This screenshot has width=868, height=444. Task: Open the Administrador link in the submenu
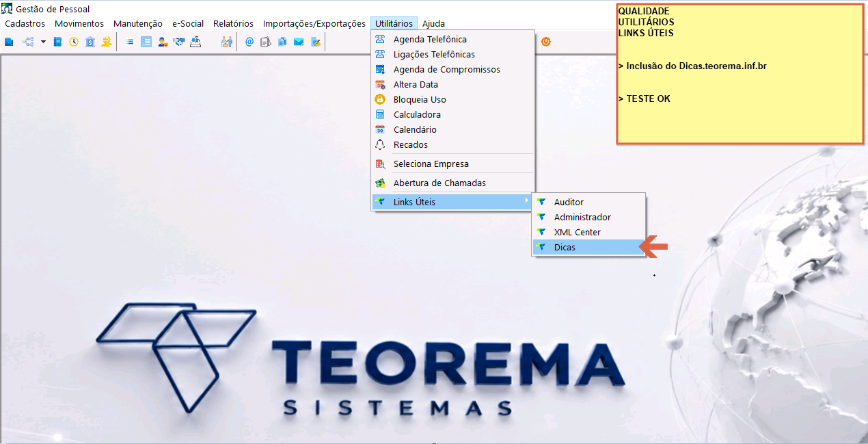pos(588,217)
